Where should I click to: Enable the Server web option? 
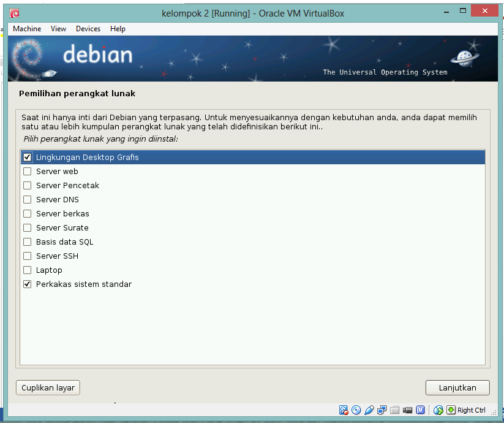27,171
